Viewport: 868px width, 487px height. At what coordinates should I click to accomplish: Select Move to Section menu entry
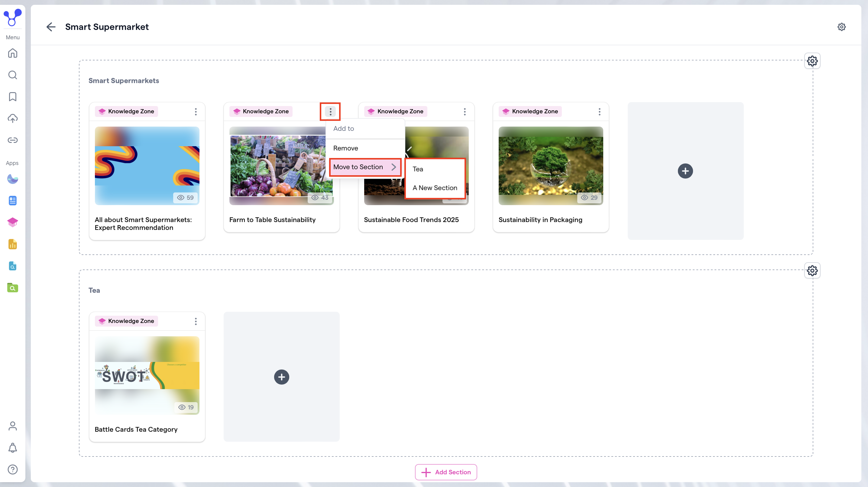(365, 167)
